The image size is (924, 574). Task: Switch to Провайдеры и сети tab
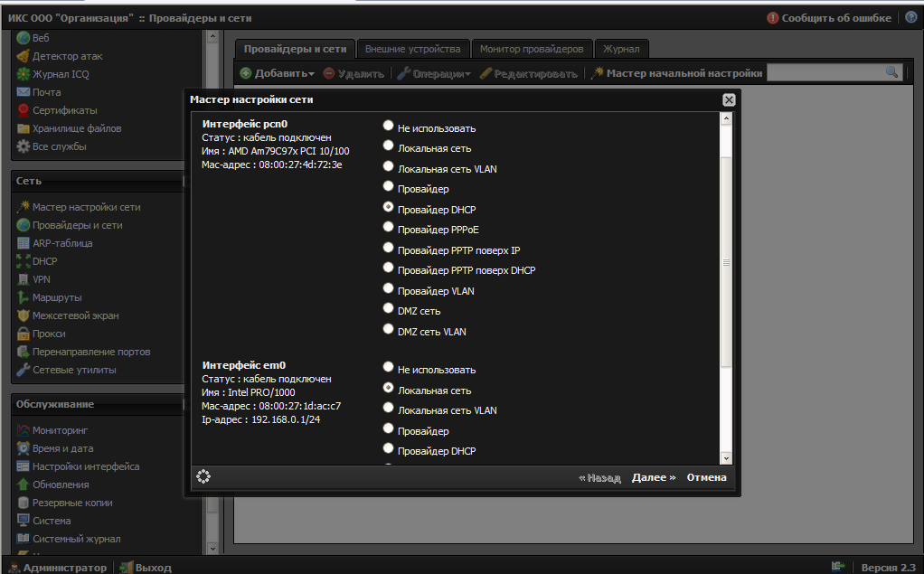[x=296, y=49]
